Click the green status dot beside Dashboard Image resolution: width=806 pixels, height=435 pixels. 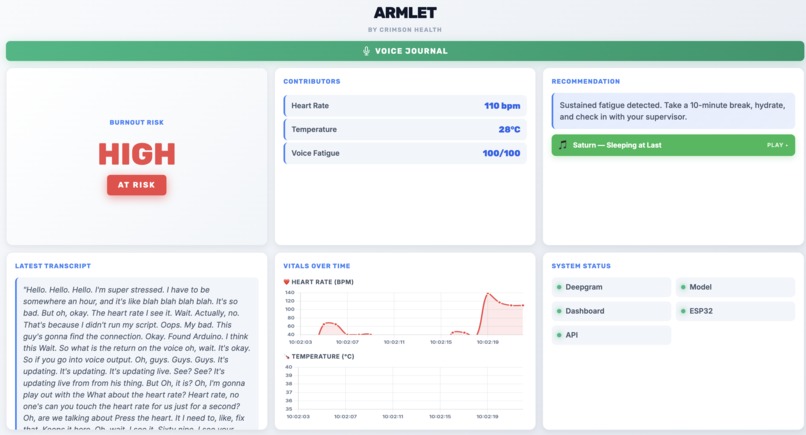coord(559,311)
